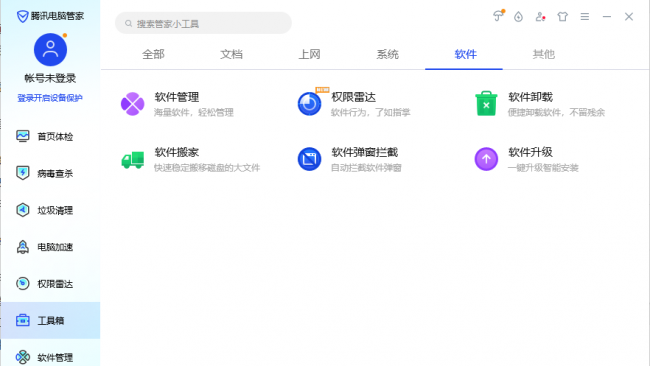Select 电脑加速 speed-up in sidebar
Screen dimensions: 650x366
click(50, 247)
